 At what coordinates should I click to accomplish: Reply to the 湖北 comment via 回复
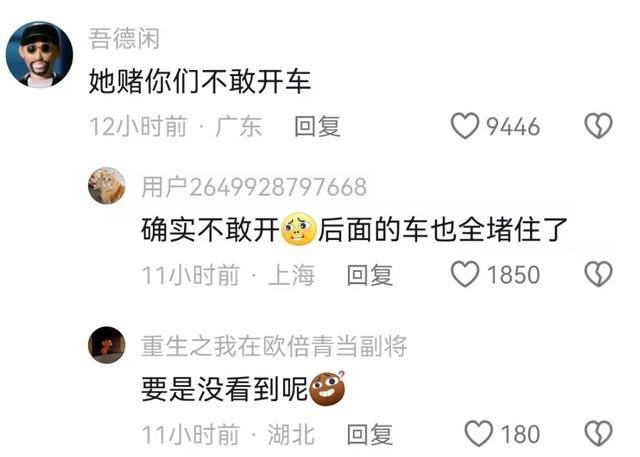370,434
